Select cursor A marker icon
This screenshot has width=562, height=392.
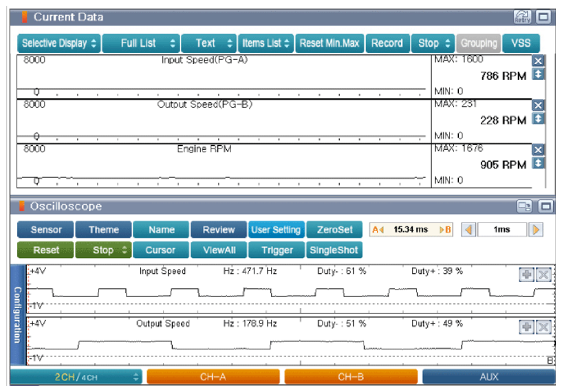(378, 230)
